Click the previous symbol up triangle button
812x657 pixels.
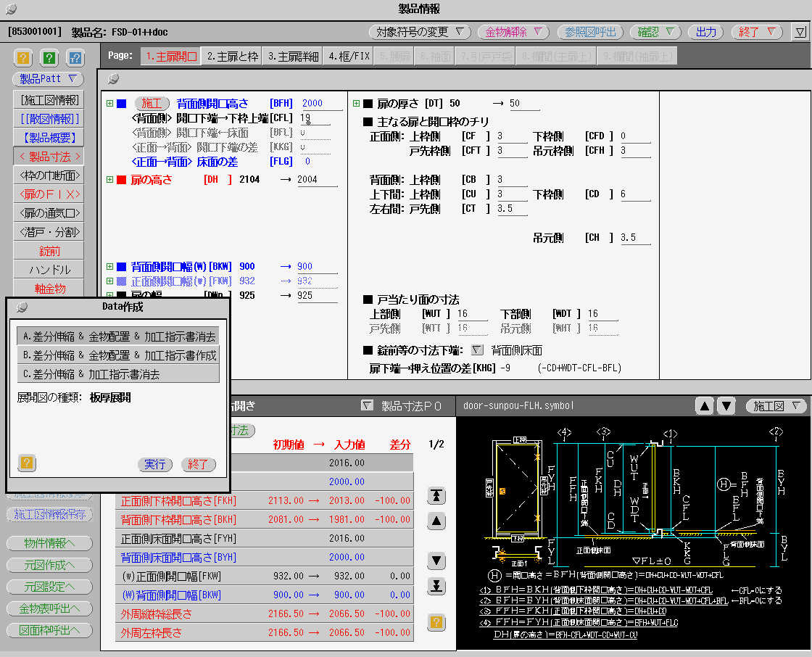705,406
